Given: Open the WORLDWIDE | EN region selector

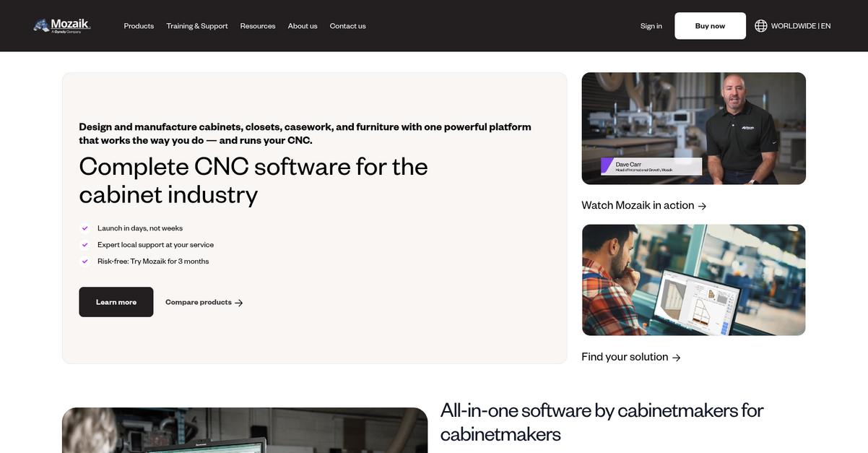Looking at the screenshot, I should point(793,26).
